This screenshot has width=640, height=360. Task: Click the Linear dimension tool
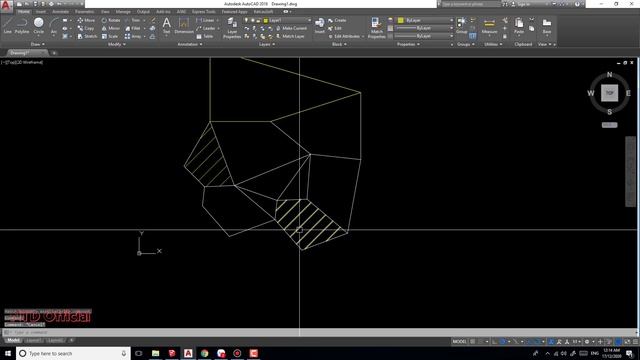(205, 20)
